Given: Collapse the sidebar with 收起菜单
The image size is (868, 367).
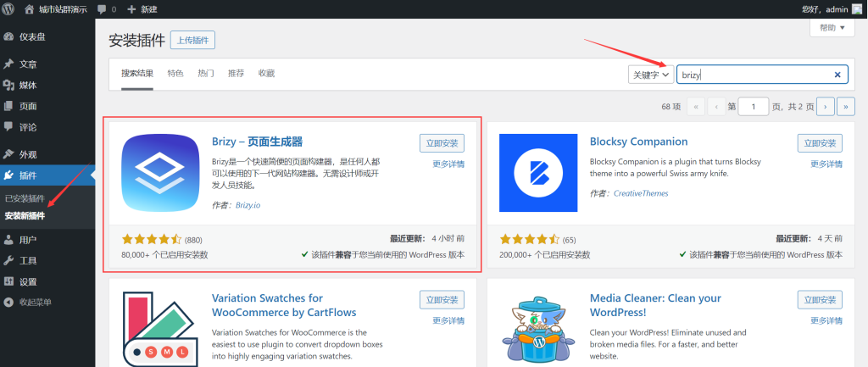Looking at the screenshot, I should 34,302.
